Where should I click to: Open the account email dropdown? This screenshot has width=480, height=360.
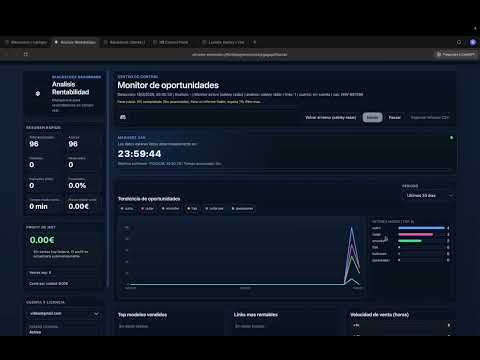point(64,314)
